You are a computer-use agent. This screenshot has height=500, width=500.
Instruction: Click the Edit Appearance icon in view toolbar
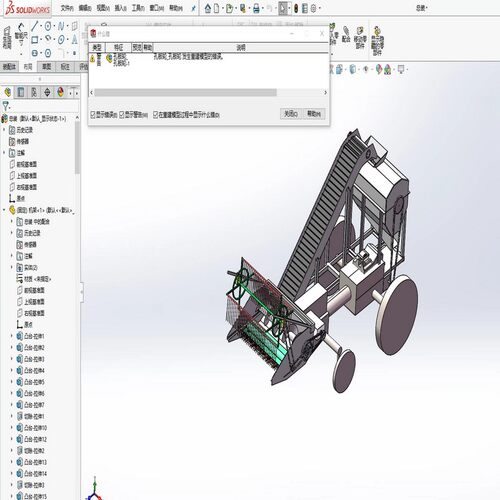tap(379, 69)
